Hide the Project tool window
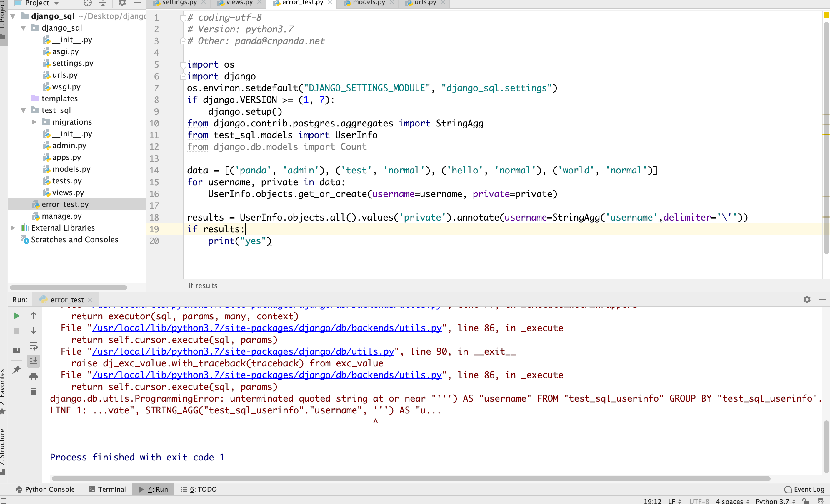Image resolution: width=830 pixels, height=504 pixels. [x=137, y=3]
